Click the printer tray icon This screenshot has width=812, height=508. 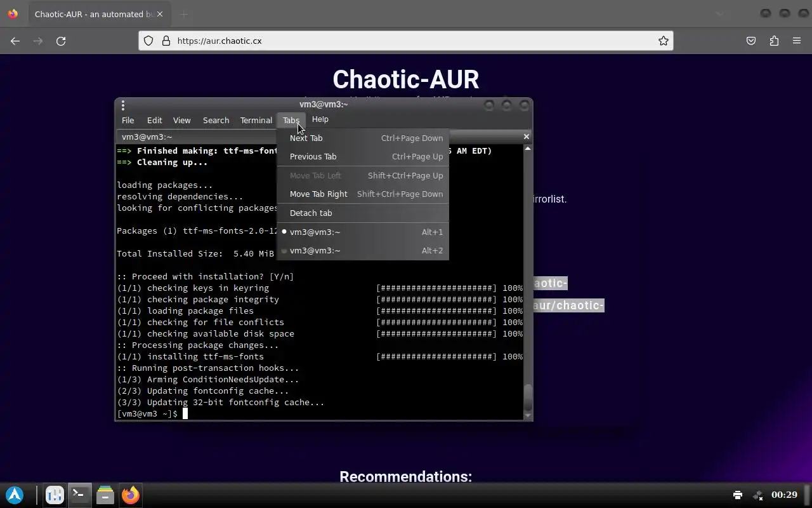click(737, 495)
